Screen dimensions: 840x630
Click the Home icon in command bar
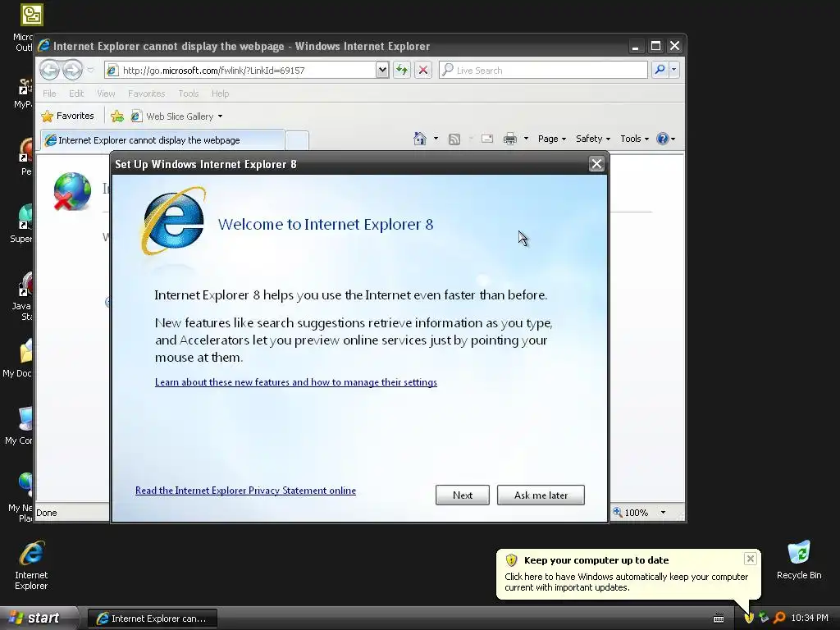(419, 139)
